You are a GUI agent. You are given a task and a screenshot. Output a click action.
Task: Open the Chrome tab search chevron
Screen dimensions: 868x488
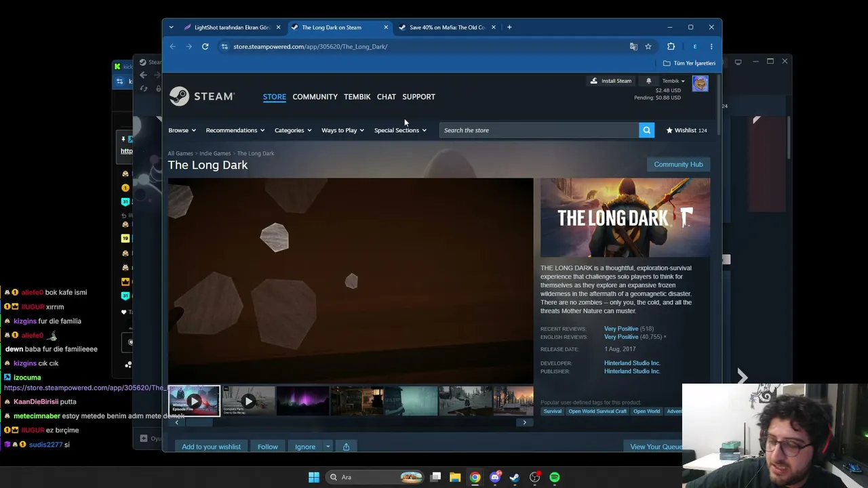pos(171,27)
